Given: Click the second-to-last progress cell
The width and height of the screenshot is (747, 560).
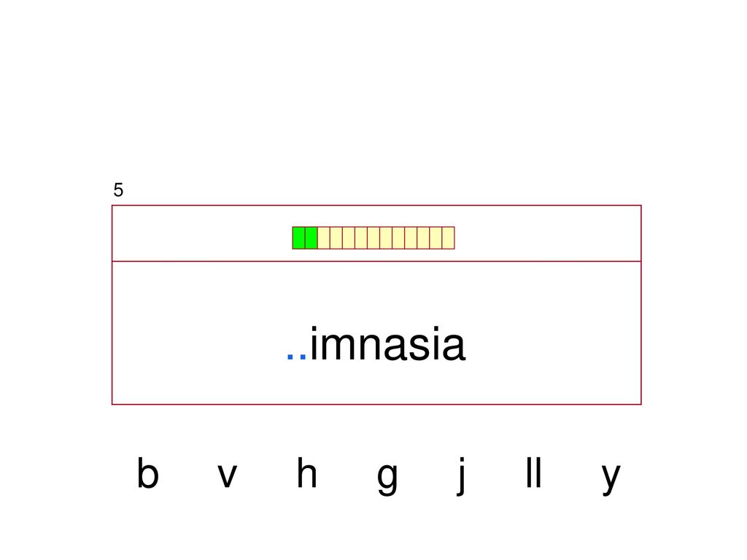Looking at the screenshot, I should pos(436,238).
